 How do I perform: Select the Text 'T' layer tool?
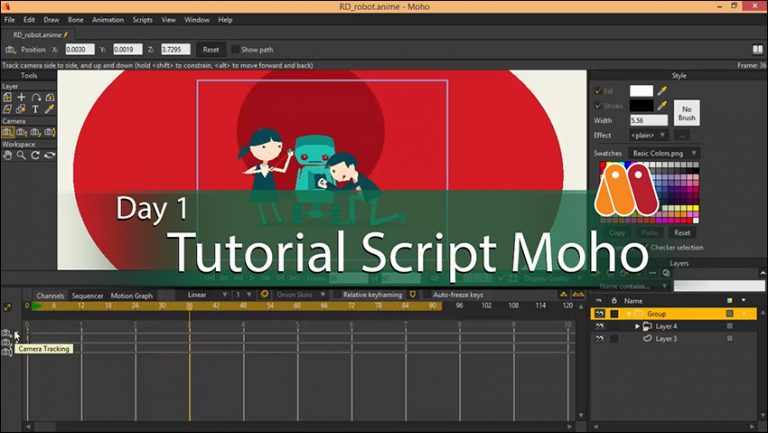coord(35,109)
